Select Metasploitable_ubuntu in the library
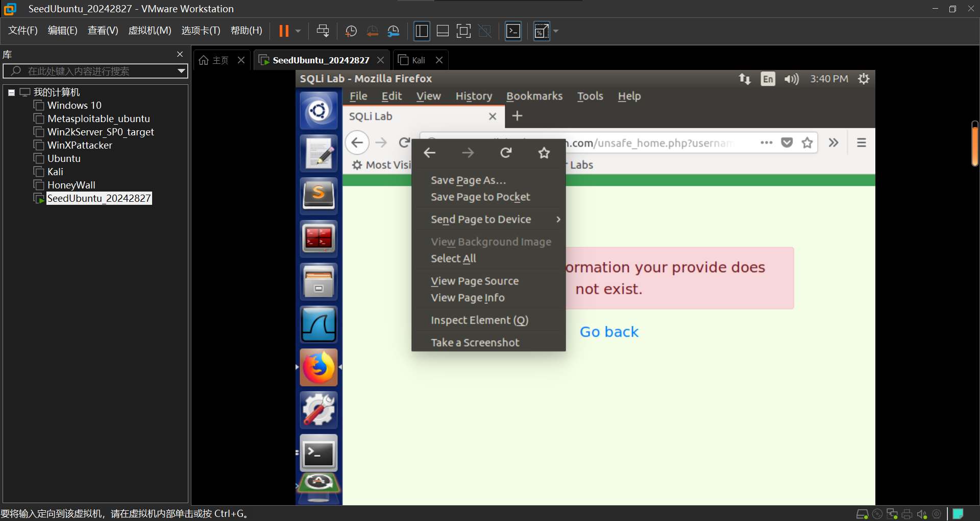The width and height of the screenshot is (980, 521). point(99,119)
